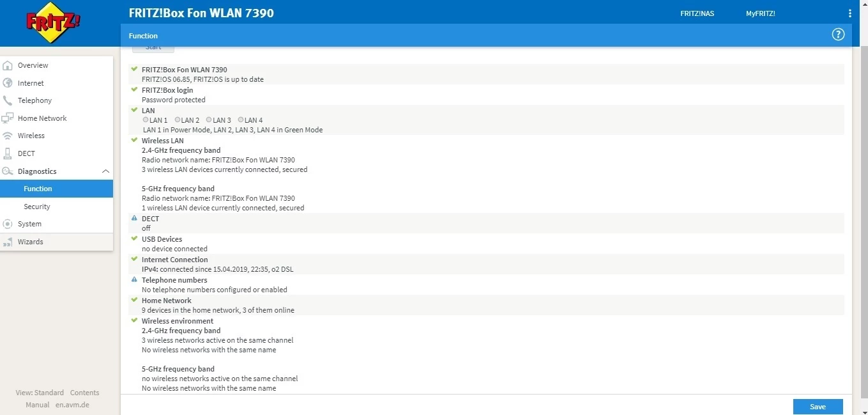868x415 pixels.
Task: Click the LAN 2 status indicator
Action: (178, 120)
